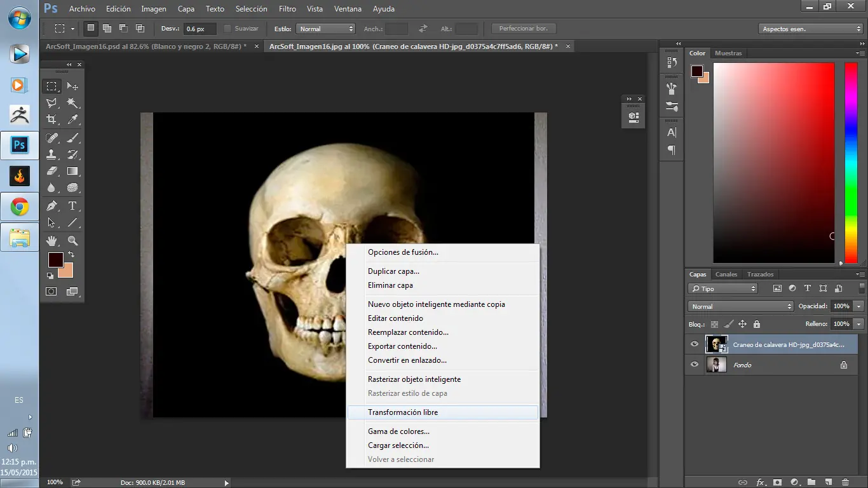The width and height of the screenshot is (868, 488).
Task: Hide the Fondo layer
Action: click(x=695, y=365)
